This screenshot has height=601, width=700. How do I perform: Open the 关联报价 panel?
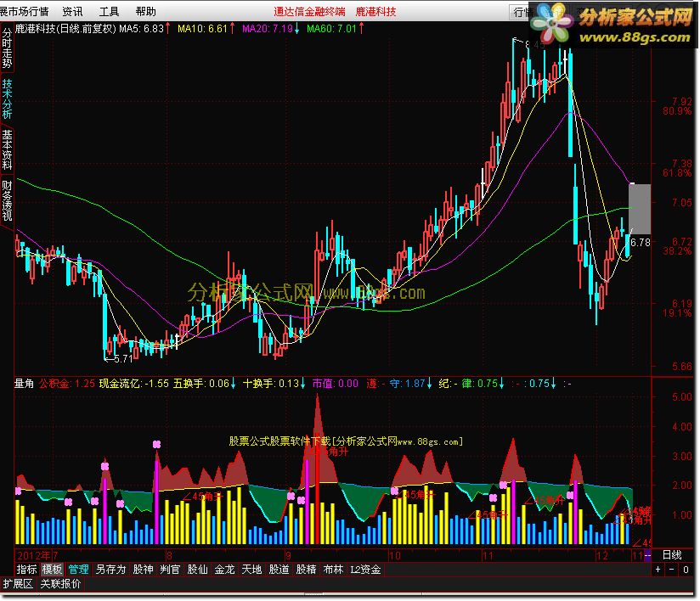tap(60, 584)
